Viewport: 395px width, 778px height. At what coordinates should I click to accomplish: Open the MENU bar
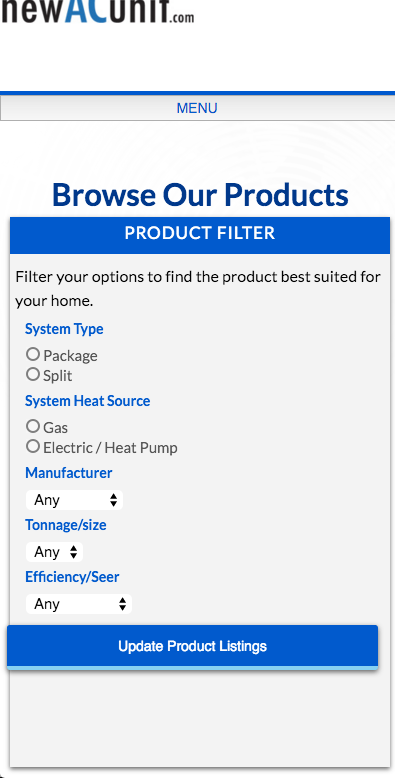(198, 108)
